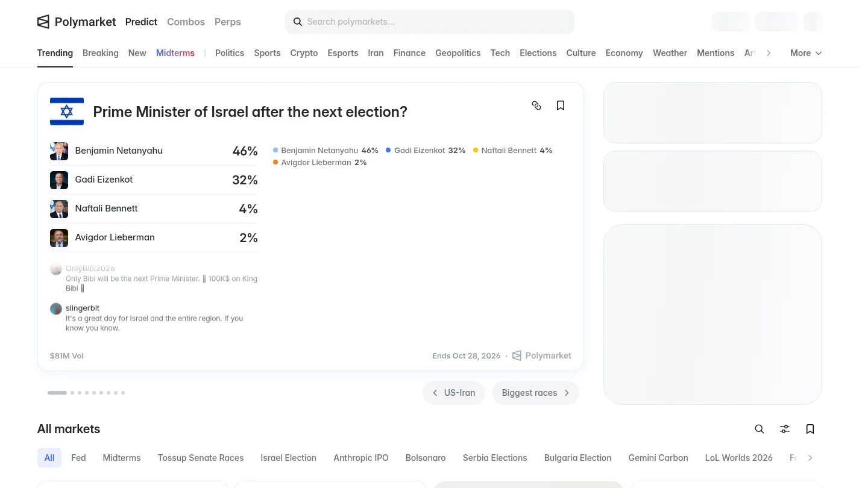Expand the More categories dropdown
Viewport: 868px width, 488px height.
806,53
